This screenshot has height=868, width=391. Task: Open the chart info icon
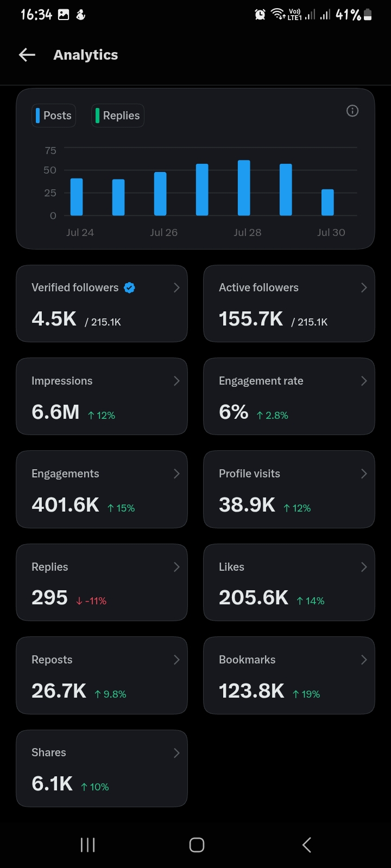click(x=352, y=111)
